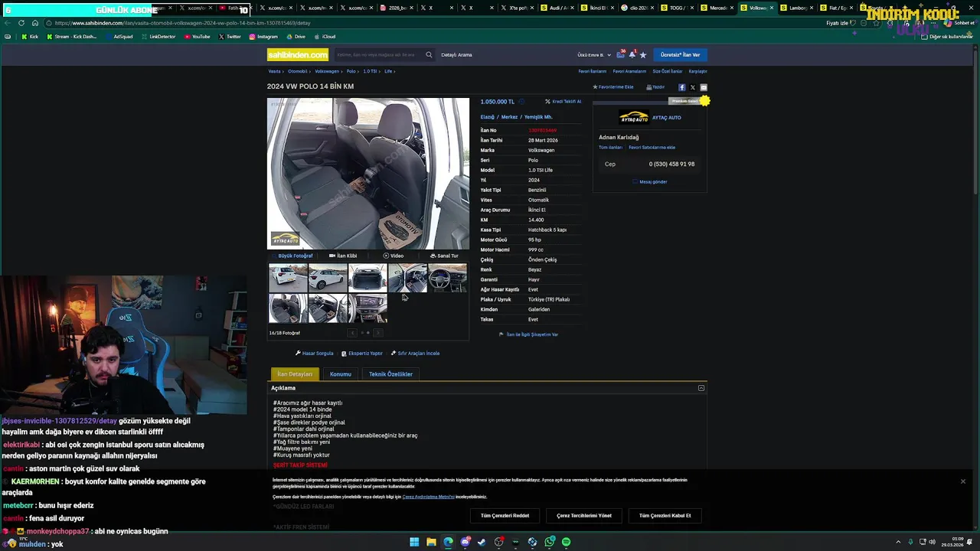Click the search keyword input field

click(378, 54)
